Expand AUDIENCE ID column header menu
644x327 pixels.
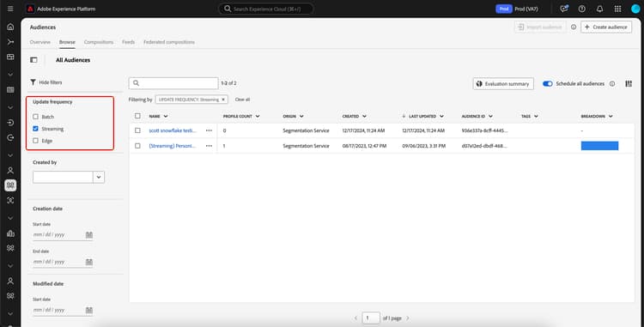490,117
